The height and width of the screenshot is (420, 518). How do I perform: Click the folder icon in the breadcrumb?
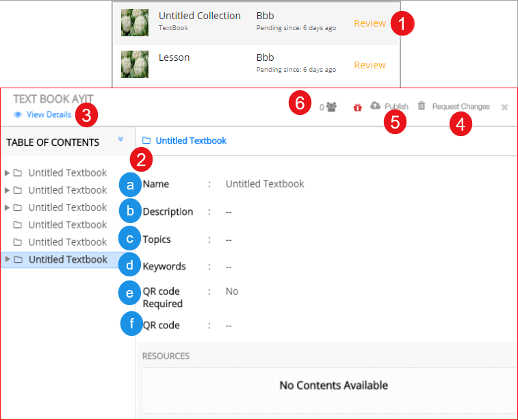tap(146, 141)
